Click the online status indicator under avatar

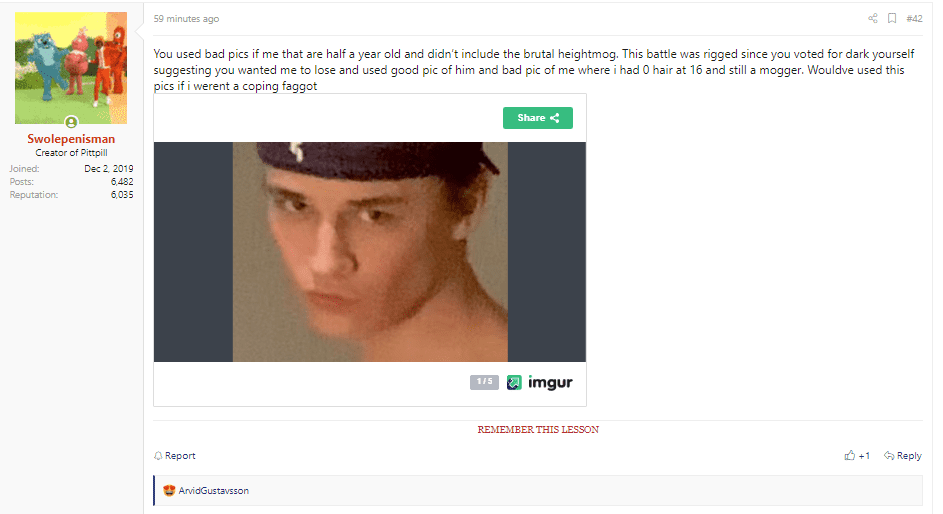(x=71, y=123)
